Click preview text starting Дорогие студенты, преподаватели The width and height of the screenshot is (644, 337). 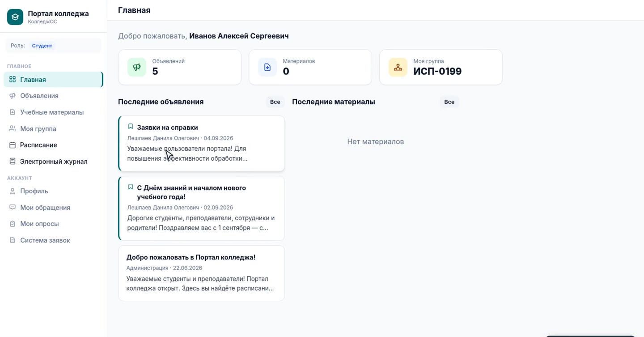coord(201,223)
